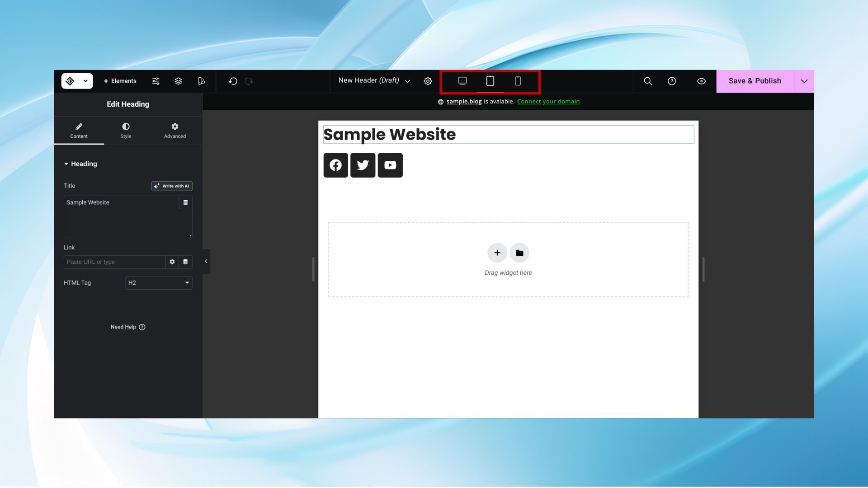This screenshot has height=488, width=868.
Task: Click the YouTube social icon
Action: 390,165
